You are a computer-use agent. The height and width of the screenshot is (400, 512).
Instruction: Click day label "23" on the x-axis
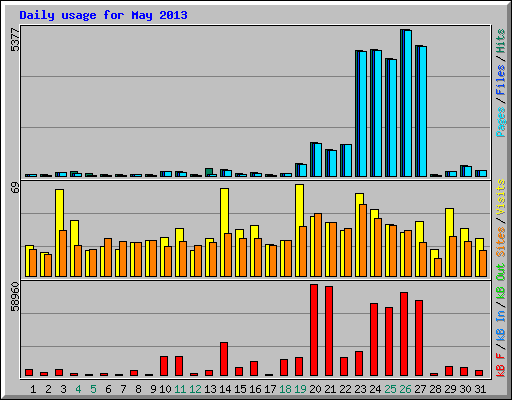point(360,389)
